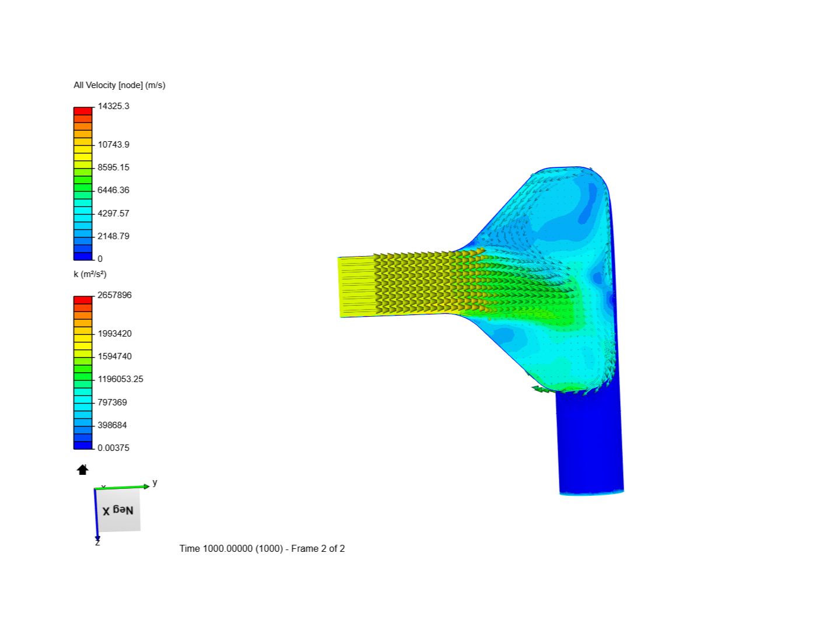This screenshot has height=630, width=840.
Task: Click the Neg X face of orientation cube
Action: (118, 510)
